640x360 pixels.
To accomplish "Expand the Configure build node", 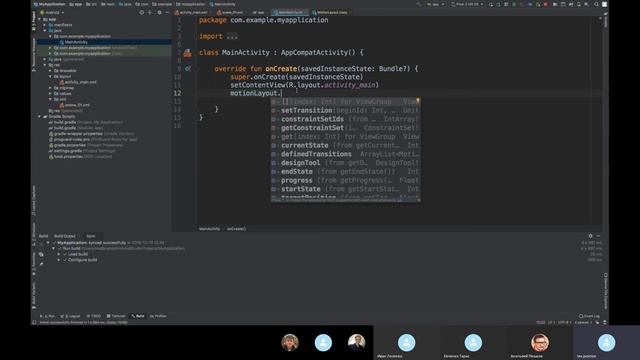I will click(x=59, y=260).
